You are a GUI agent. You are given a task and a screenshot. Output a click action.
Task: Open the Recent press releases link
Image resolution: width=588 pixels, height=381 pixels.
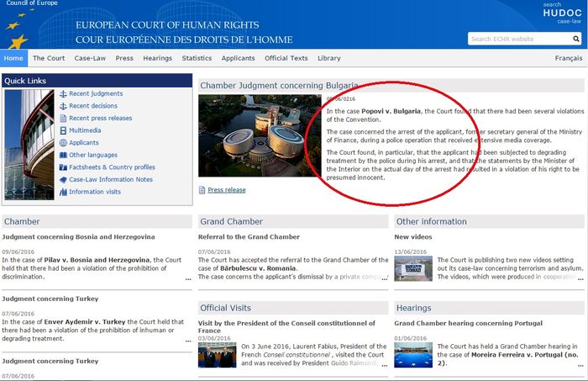tap(101, 119)
